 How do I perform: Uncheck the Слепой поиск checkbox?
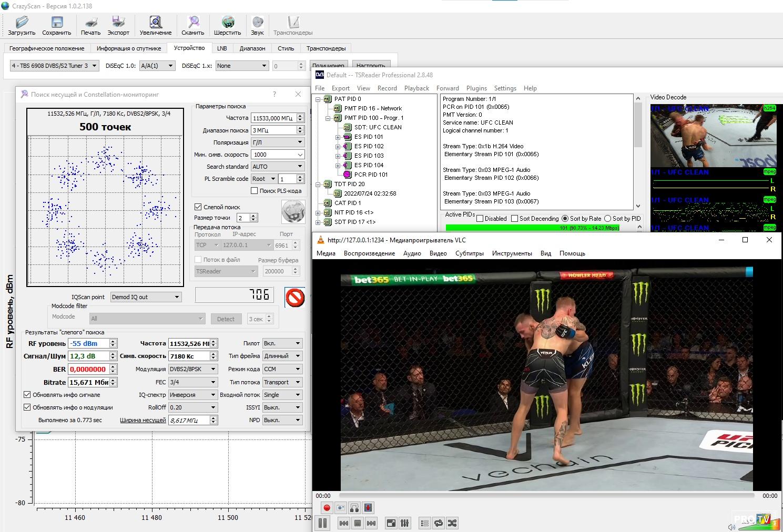coord(198,207)
